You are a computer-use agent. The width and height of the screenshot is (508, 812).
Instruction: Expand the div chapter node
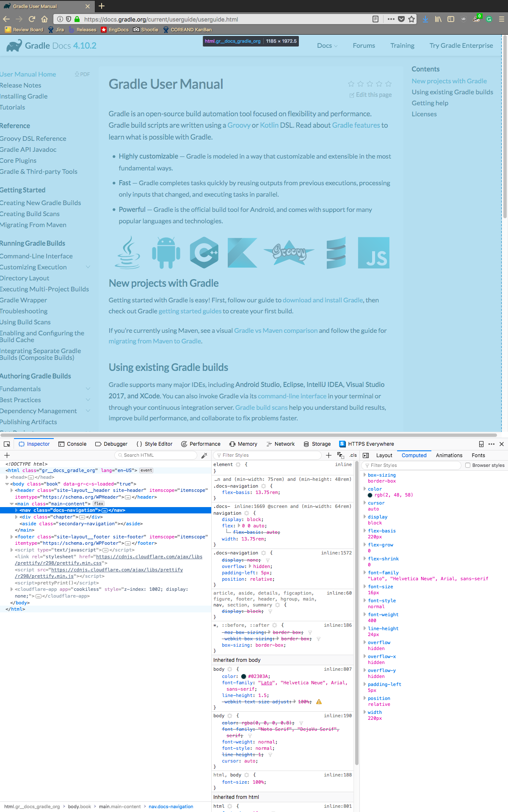(x=17, y=517)
